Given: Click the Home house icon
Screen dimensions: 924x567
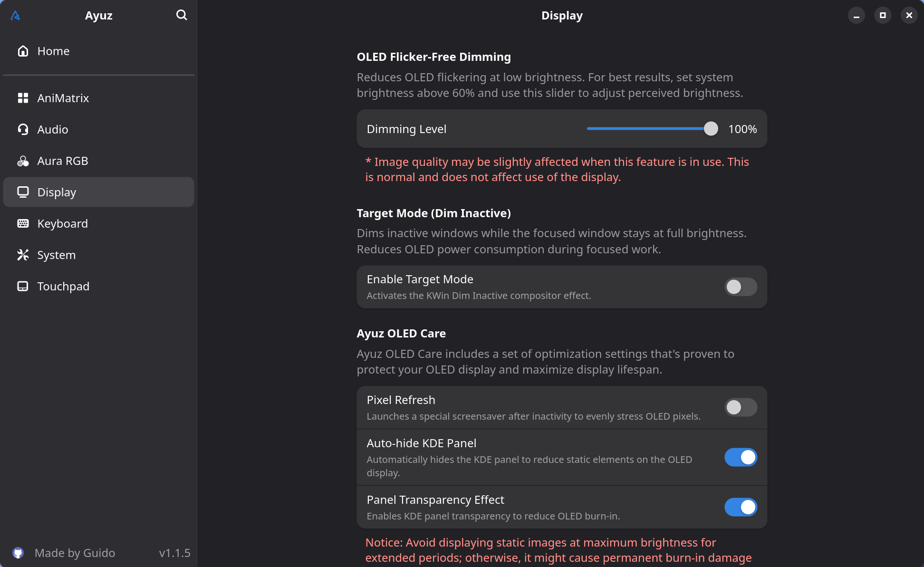Looking at the screenshot, I should (x=23, y=51).
